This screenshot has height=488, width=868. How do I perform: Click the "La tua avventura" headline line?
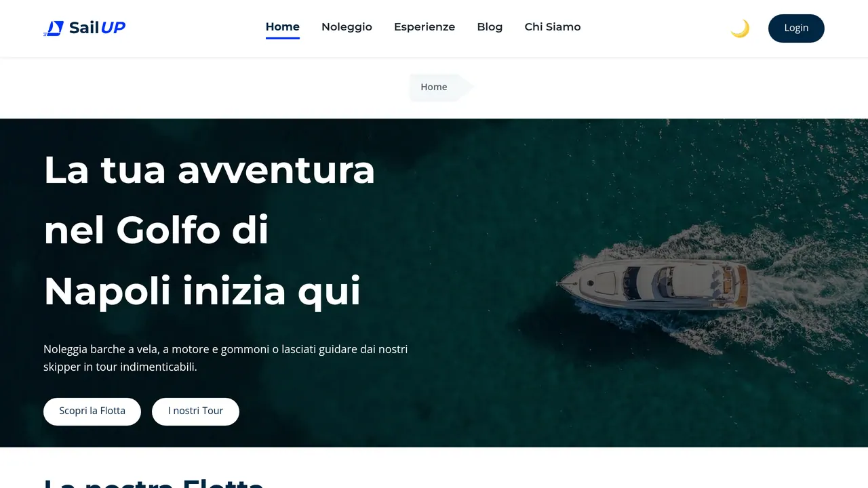[209, 169]
